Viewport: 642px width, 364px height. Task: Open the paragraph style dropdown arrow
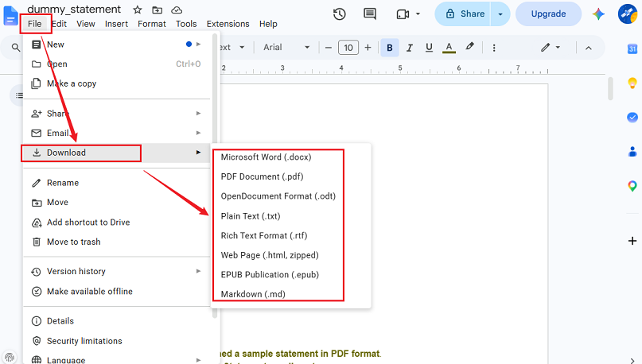click(x=242, y=48)
